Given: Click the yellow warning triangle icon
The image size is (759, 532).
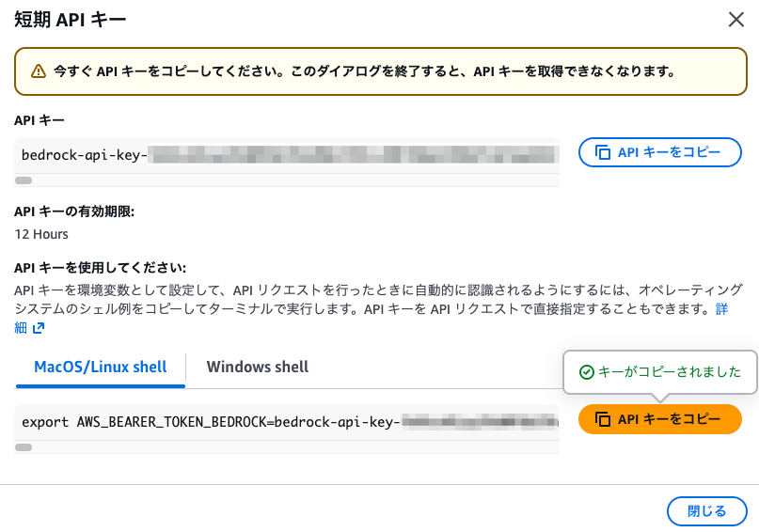Looking at the screenshot, I should click(38, 71).
